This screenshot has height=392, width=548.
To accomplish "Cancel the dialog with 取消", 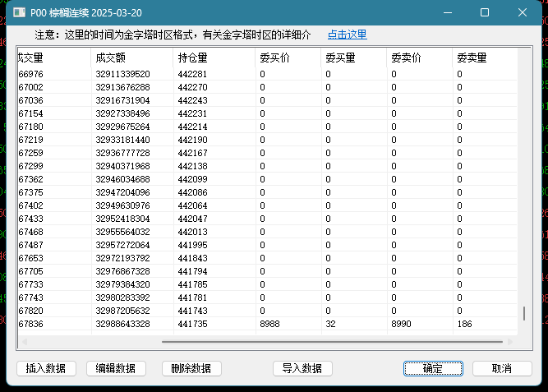I will click(x=502, y=368).
